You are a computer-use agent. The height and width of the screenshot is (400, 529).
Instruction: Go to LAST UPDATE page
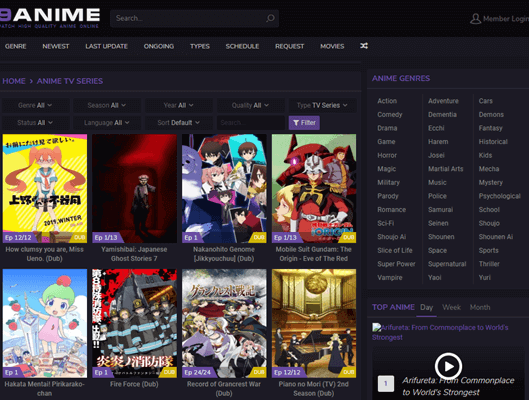coord(106,46)
